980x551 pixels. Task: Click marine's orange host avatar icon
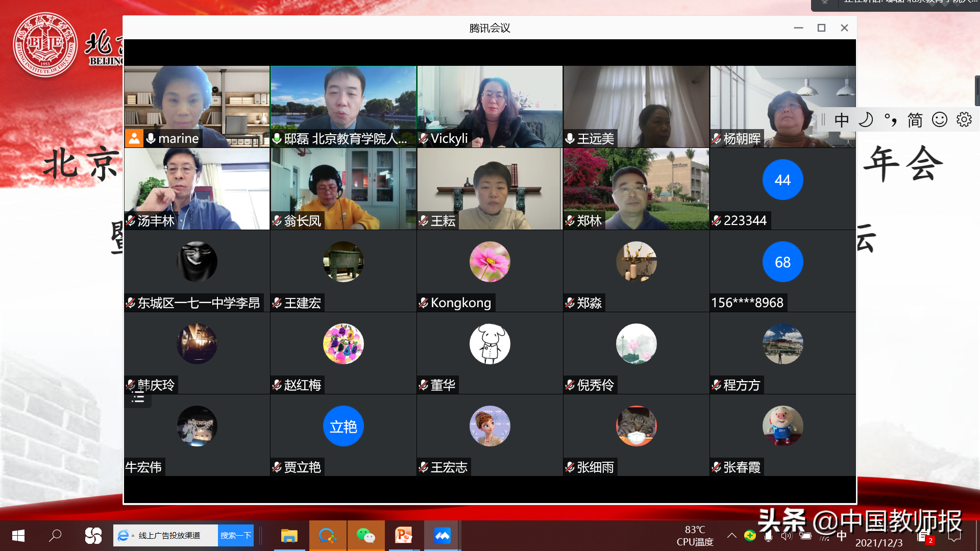(134, 138)
